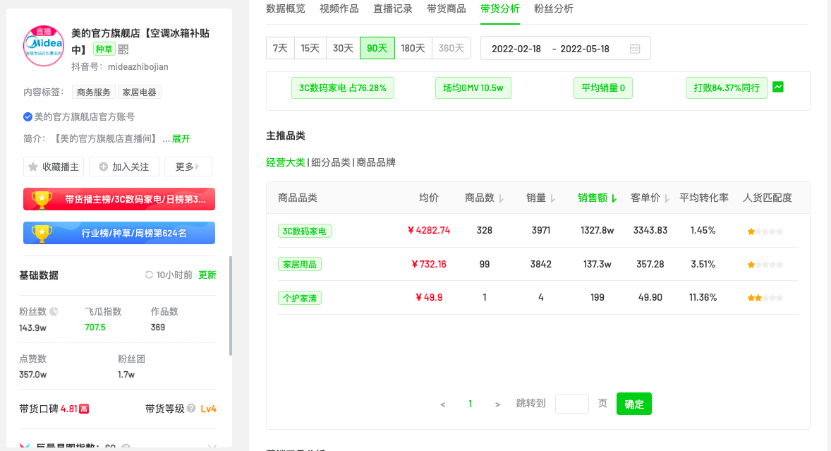Select the 360天 time range
Image resolution: width=831 pixels, height=451 pixels.
tap(451, 48)
